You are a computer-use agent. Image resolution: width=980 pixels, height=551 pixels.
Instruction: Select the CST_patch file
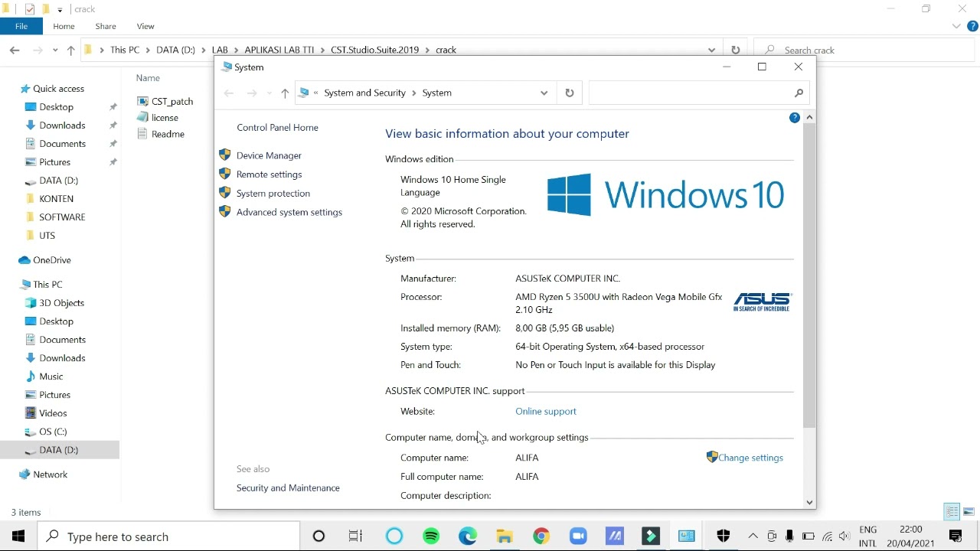pyautogui.click(x=165, y=101)
